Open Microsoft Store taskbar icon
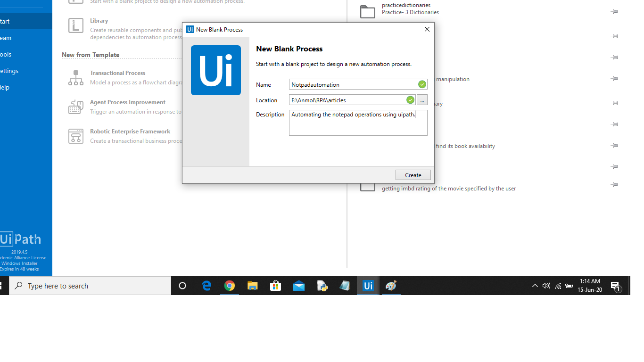644x362 pixels. (x=276, y=286)
